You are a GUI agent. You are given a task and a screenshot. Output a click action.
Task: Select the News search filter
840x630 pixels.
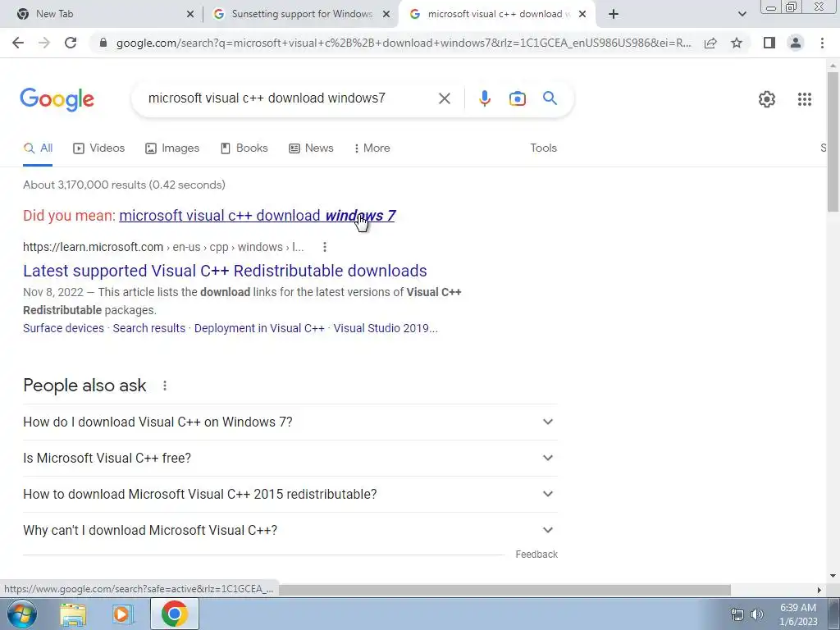(x=311, y=148)
